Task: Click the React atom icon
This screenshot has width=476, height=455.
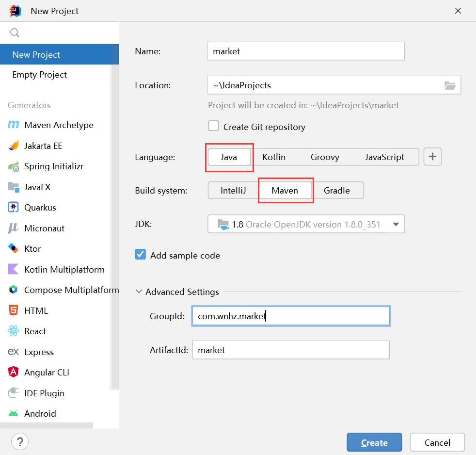Action: point(14,331)
